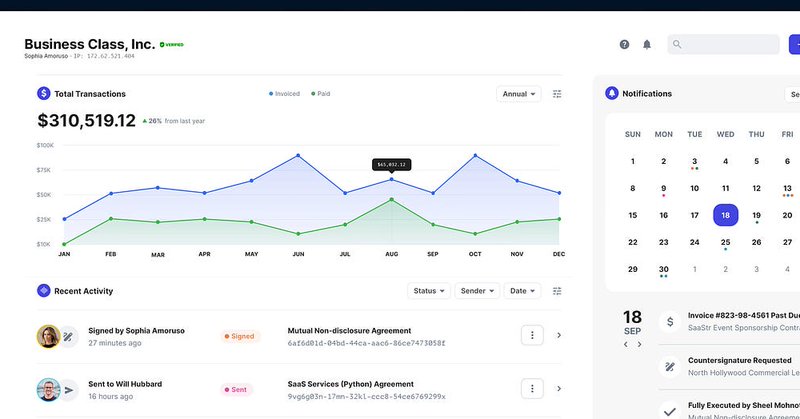This screenshot has width=800, height=419.
Task: Open activity filter settings icon beside Date
Action: pyautogui.click(x=557, y=291)
